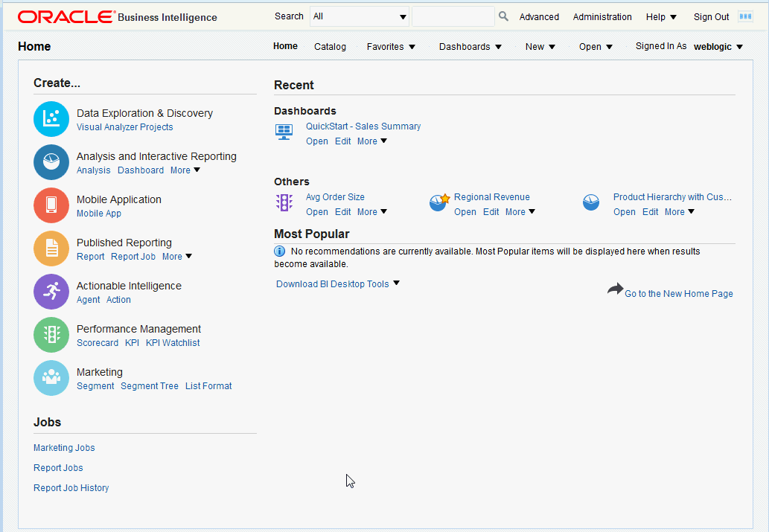Open the Search scope dropdown showing All
This screenshot has width=769, height=532.
(x=360, y=16)
